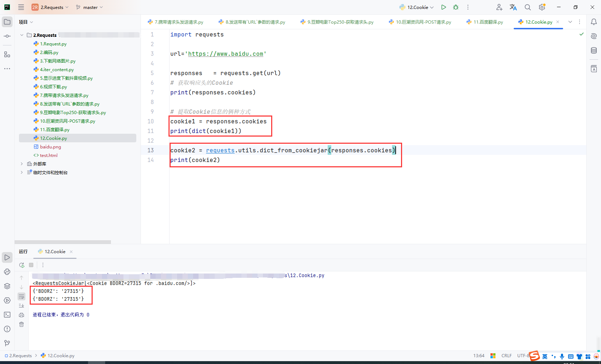Click the inspections green checkmark
This screenshot has width=601, height=364.
pos(582,34)
